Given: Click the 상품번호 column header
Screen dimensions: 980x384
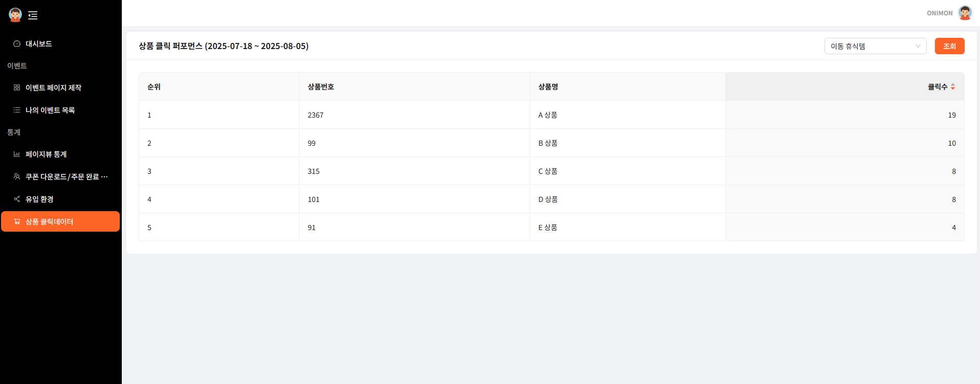Looking at the screenshot, I should (x=321, y=87).
